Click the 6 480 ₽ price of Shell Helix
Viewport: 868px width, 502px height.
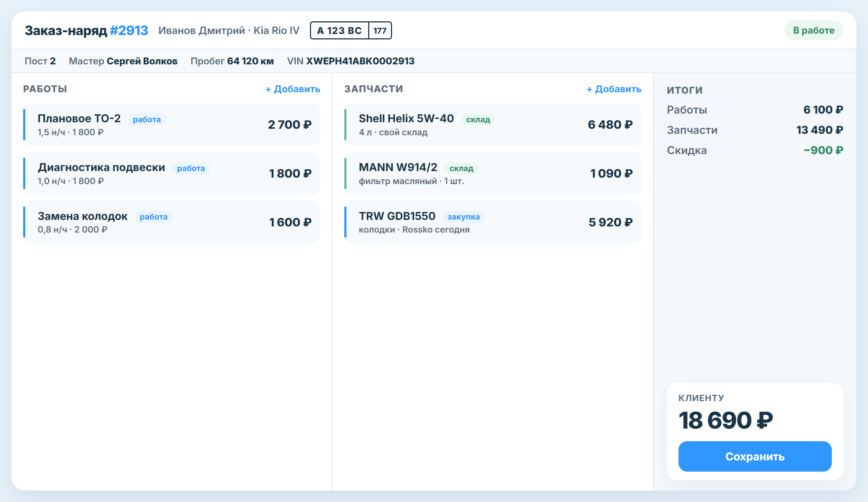click(610, 125)
